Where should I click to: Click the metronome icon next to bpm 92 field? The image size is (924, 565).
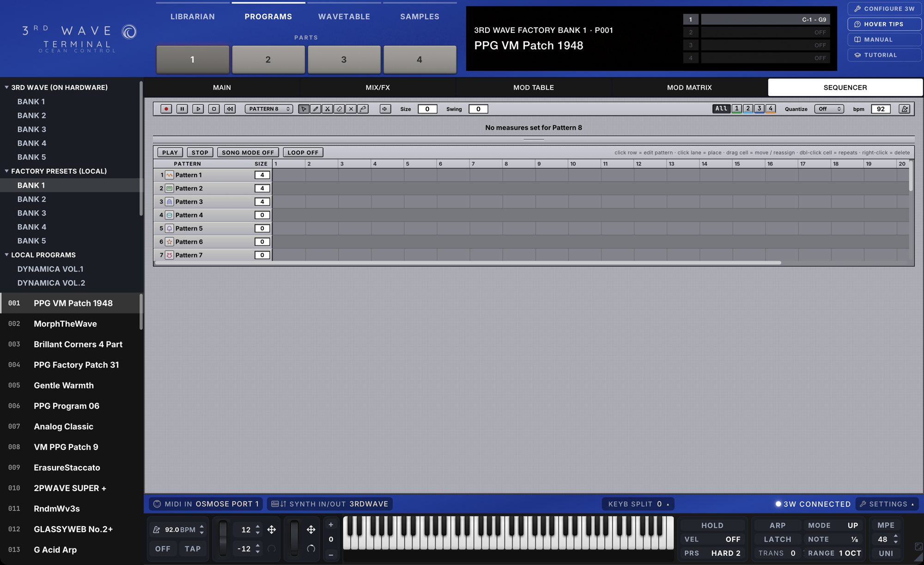coord(905,109)
